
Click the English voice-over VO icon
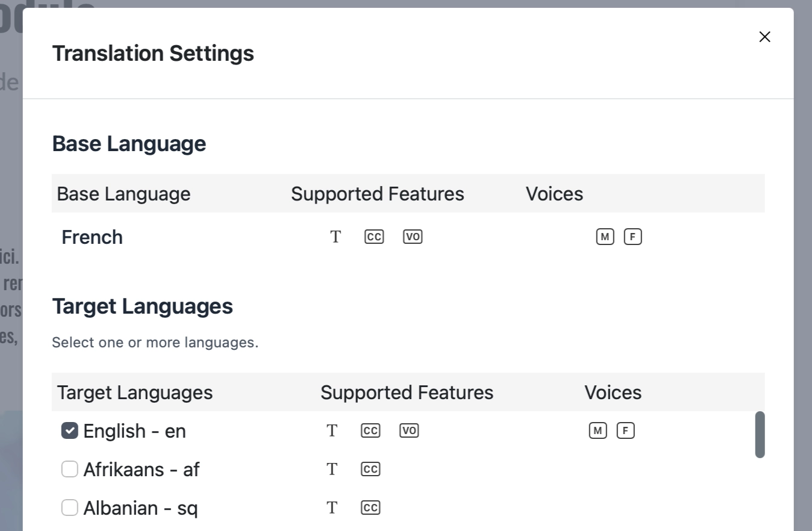pos(409,430)
